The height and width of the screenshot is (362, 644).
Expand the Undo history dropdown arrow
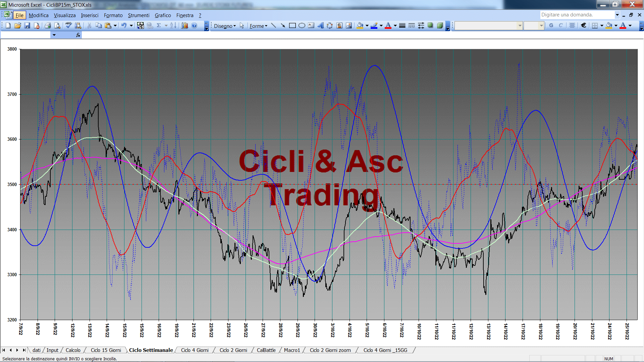131,25
